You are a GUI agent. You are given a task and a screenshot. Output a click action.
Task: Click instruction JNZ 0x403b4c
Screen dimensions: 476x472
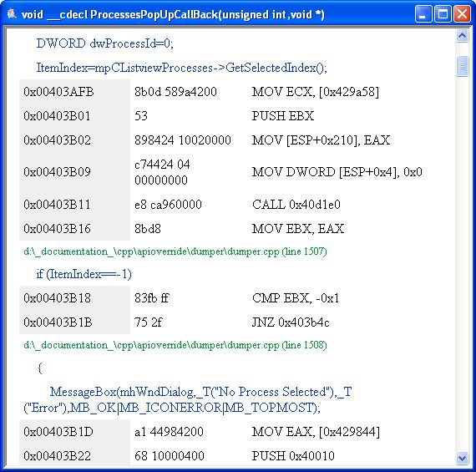point(291,322)
